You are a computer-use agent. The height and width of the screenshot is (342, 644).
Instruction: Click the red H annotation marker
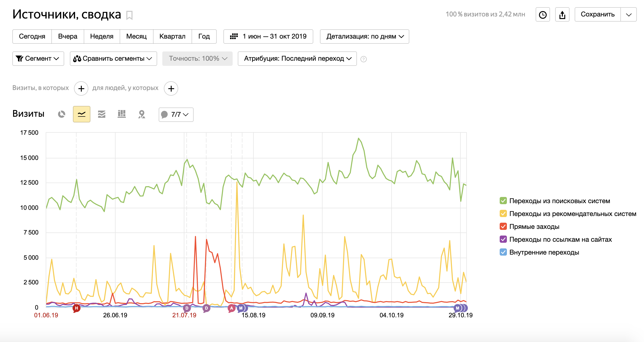(77, 308)
